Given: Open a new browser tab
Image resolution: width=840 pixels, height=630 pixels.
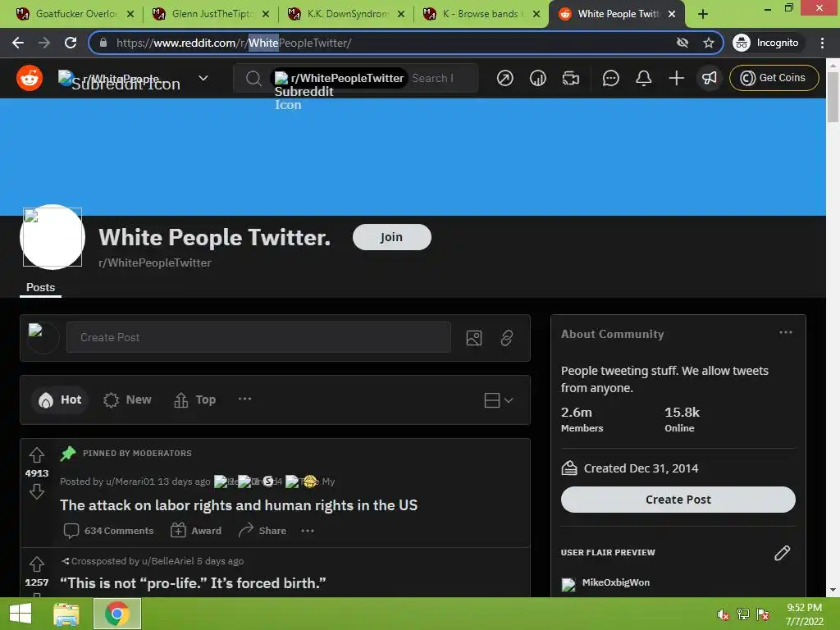Looking at the screenshot, I should point(703,14).
